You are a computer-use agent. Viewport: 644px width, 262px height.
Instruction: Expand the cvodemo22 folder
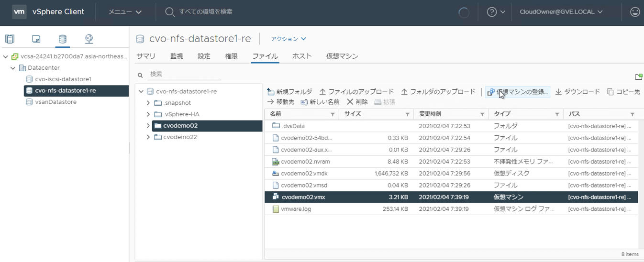pyautogui.click(x=149, y=137)
